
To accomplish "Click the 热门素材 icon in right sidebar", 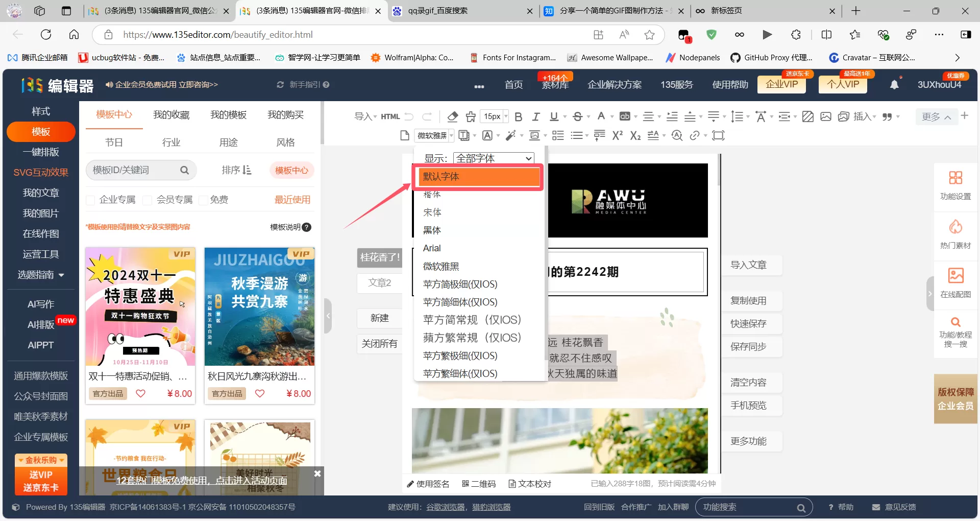I will pyautogui.click(x=955, y=234).
